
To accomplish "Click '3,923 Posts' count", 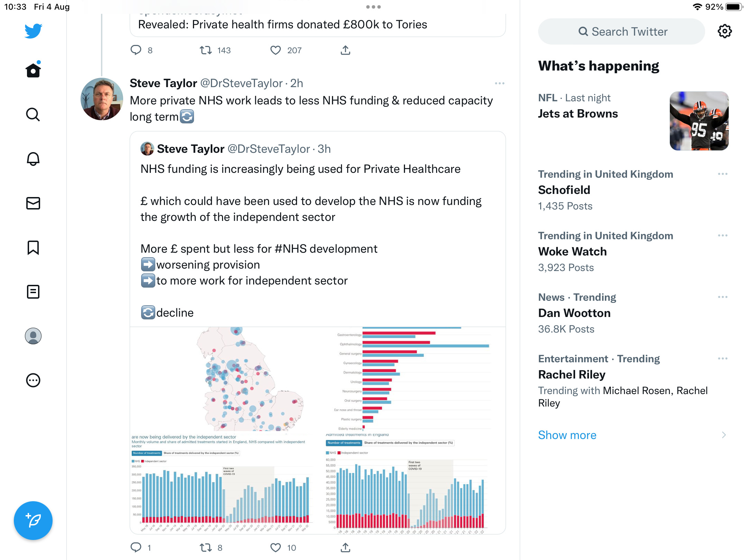I will (566, 268).
